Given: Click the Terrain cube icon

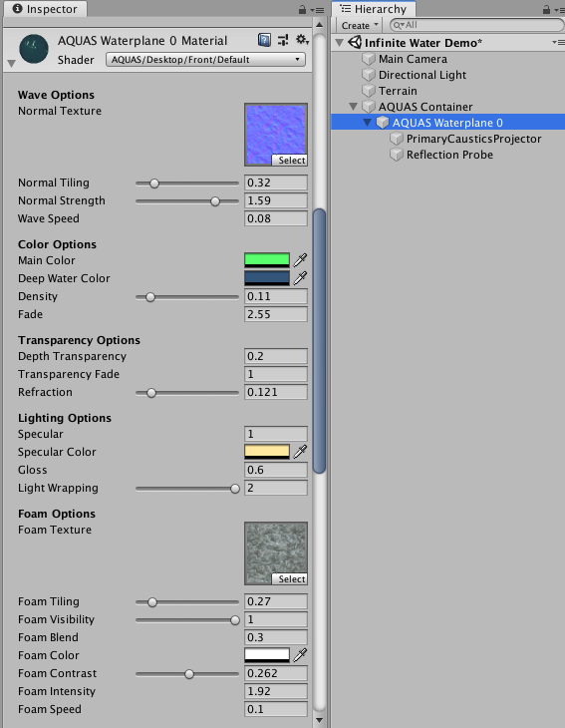Looking at the screenshot, I should coord(369,91).
